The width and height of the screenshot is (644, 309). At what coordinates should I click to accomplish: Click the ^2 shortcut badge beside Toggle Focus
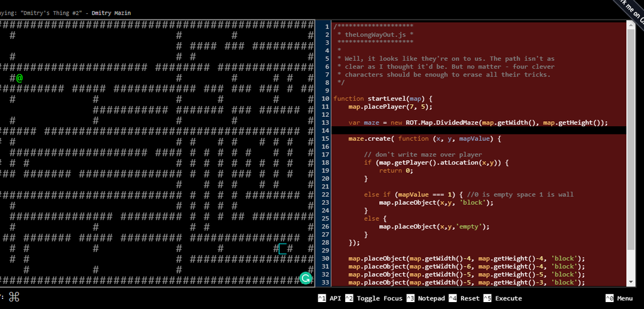pyautogui.click(x=349, y=298)
